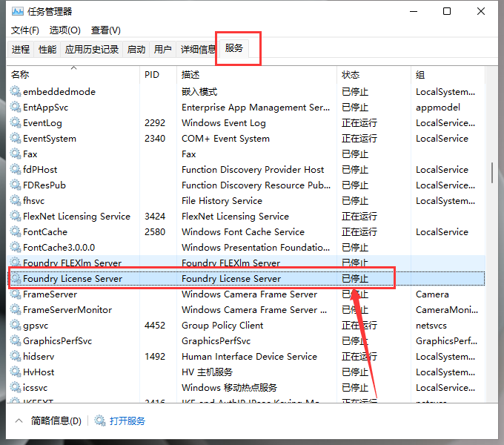Screen dimensions: 504x445
Task: Select the Foundry License Server row name
Action: pyautogui.click(x=73, y=278)
